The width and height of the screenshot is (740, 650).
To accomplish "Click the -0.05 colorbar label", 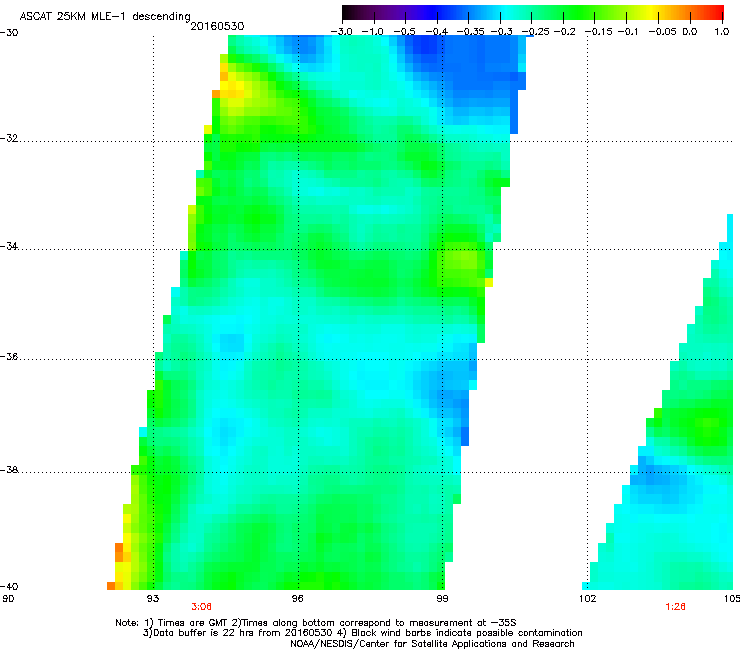I will tap(662, 32).
